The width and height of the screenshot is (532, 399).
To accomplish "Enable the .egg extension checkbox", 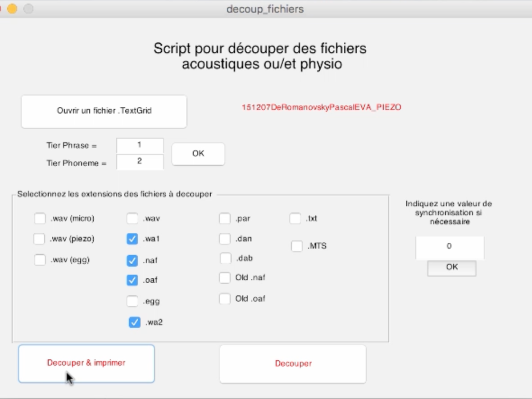I will (x=132, y=301).
